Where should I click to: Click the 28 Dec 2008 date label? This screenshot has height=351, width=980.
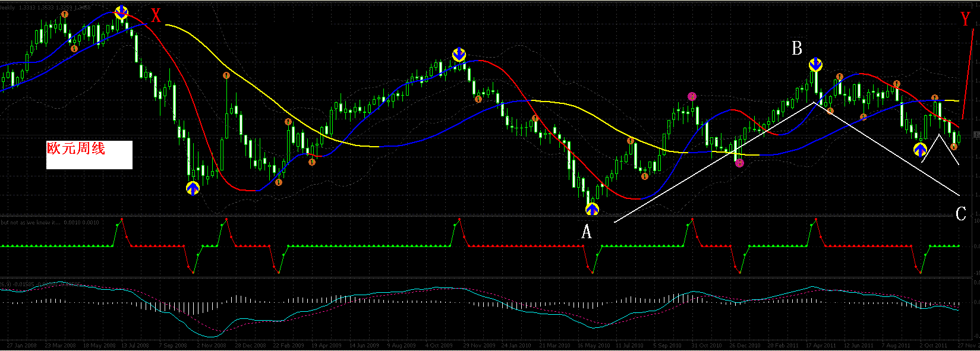[250, 345]
